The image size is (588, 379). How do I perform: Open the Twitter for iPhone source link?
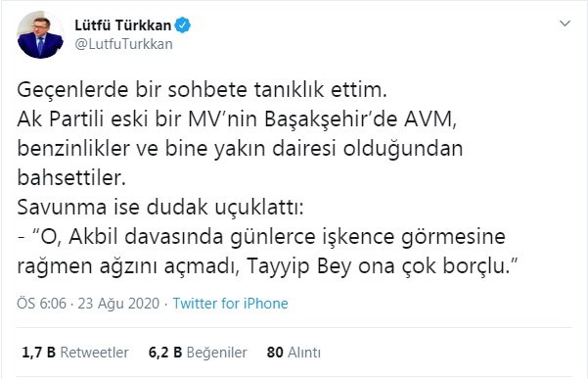tap(230, 304)
